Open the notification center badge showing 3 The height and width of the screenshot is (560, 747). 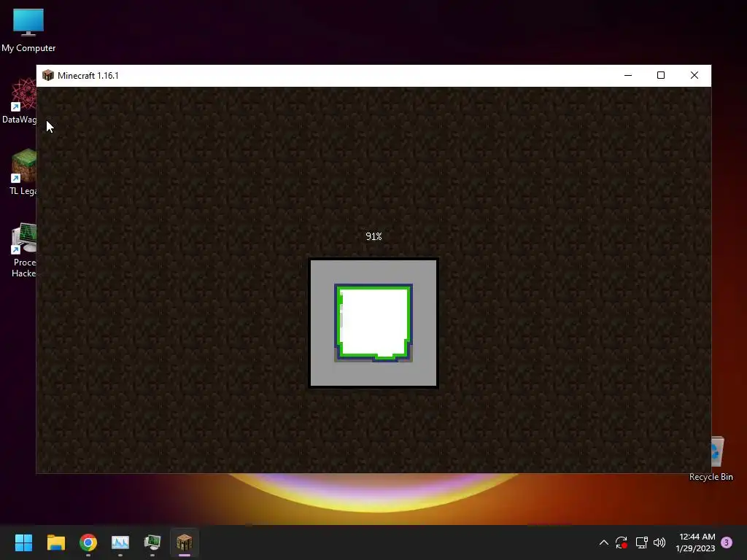(x=727, y=542)
